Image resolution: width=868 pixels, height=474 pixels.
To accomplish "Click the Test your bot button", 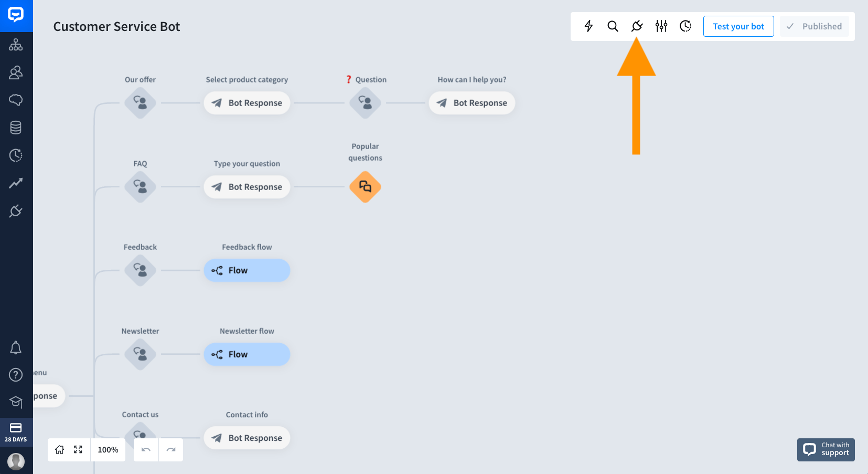I will 738,26.
